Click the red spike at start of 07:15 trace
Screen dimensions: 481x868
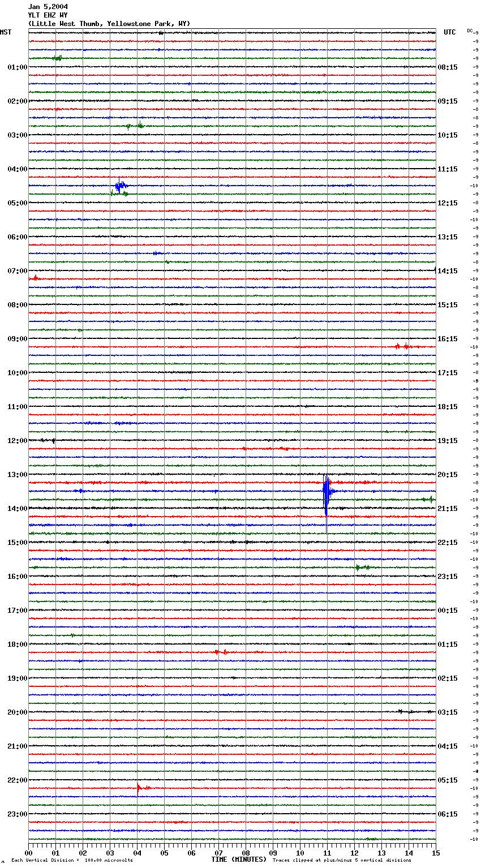pos(35,278)
